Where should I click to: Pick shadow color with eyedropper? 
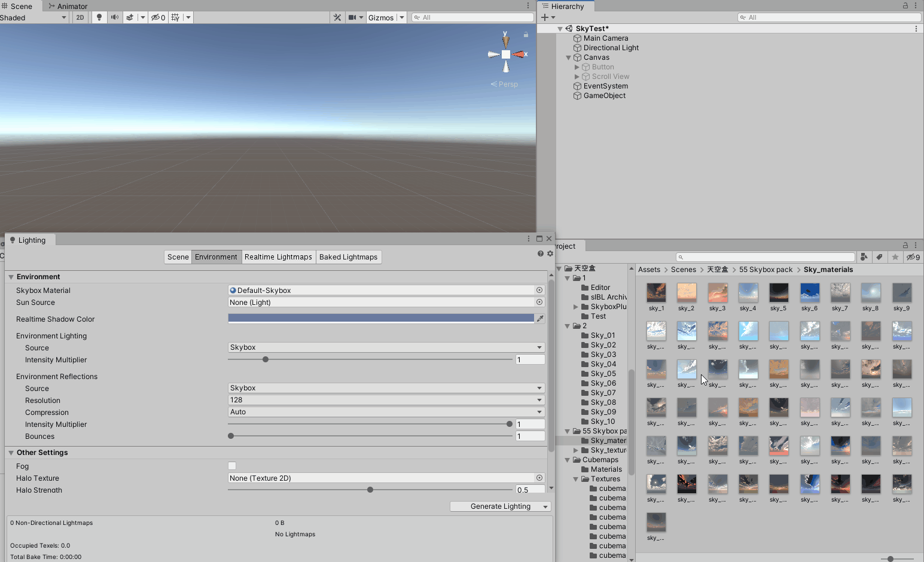[540, 319]
